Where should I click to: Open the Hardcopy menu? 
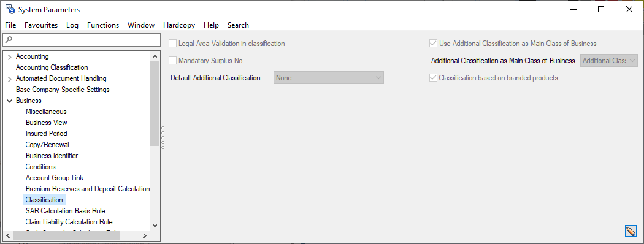coord(179,25)
